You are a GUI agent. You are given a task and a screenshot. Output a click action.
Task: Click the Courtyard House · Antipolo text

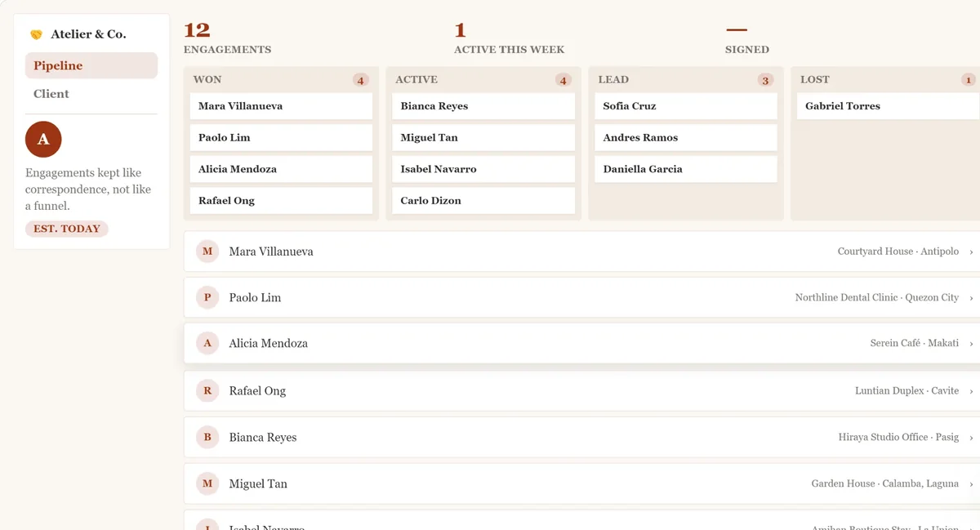898,252
